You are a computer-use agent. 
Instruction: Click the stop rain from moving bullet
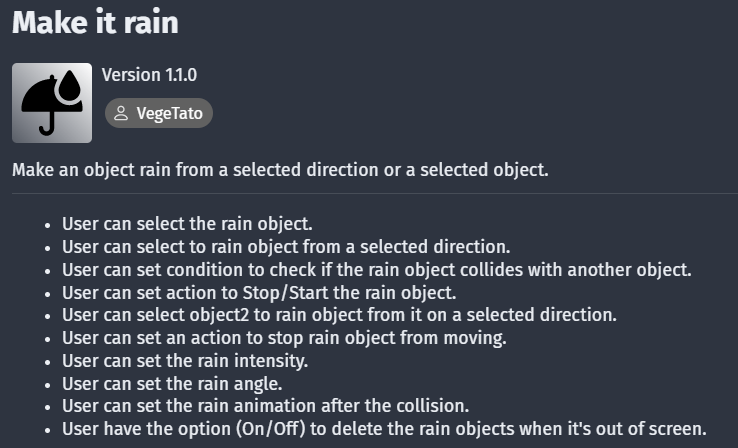tap(284, 337)
